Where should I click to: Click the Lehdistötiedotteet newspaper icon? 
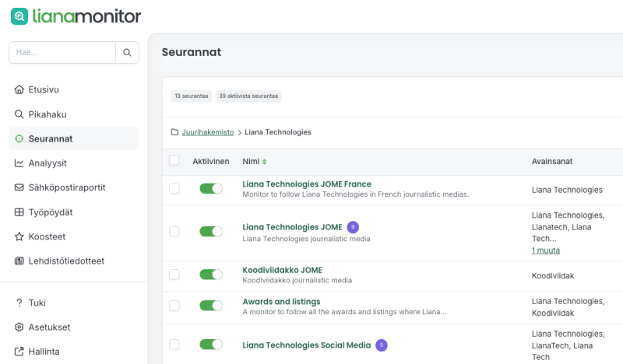(x=19, y=261)
